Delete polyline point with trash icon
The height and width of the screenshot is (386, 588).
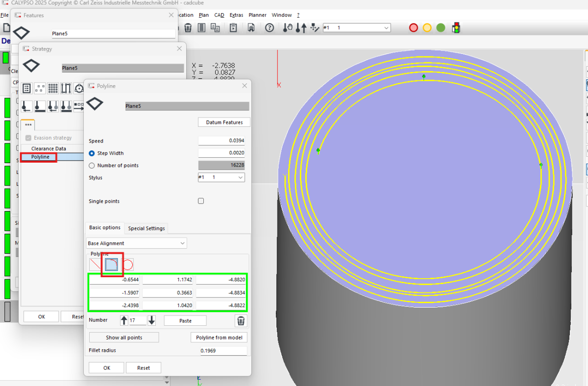(241, 321)
